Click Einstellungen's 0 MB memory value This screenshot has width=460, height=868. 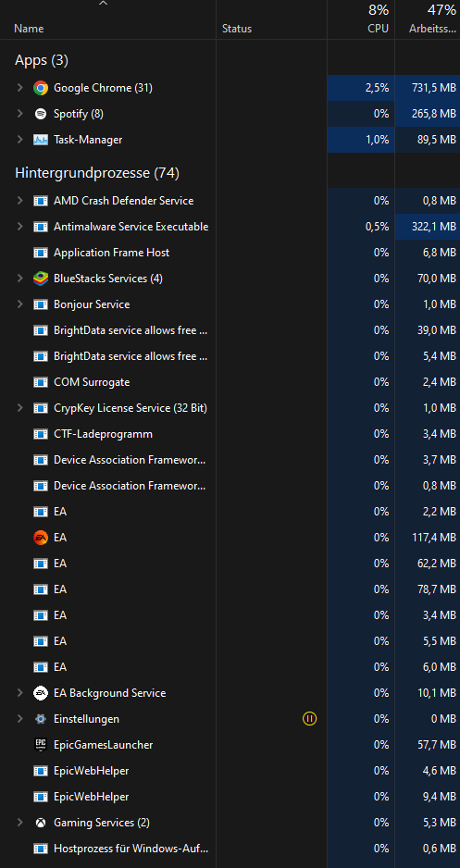pyautogui.click(x=442, y=719)
